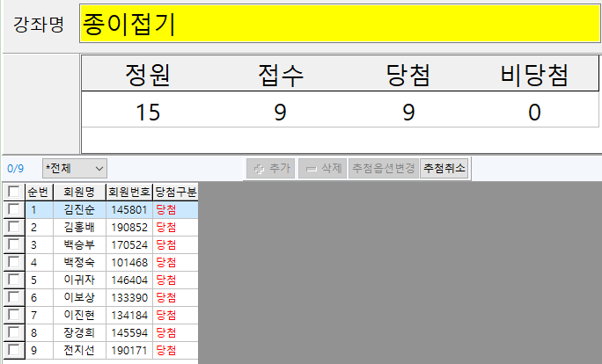Select member name 이귀자

click(79, 280)
